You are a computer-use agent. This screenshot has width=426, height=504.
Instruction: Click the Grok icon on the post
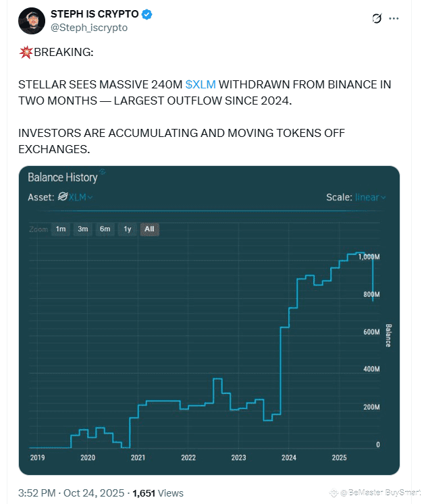378,19
